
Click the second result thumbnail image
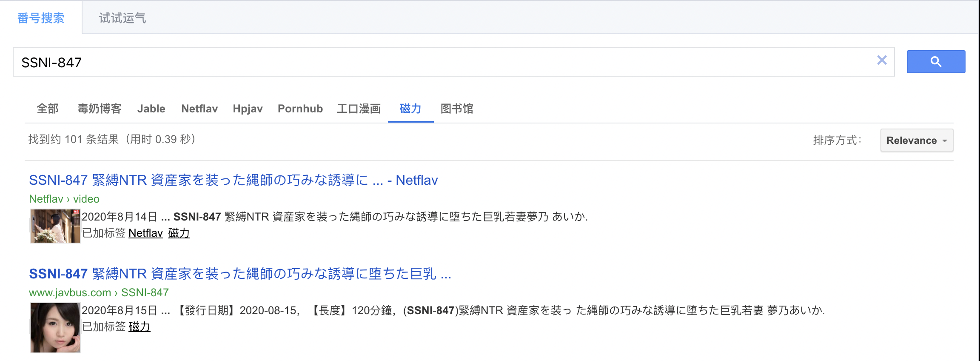tap(55, 328)
